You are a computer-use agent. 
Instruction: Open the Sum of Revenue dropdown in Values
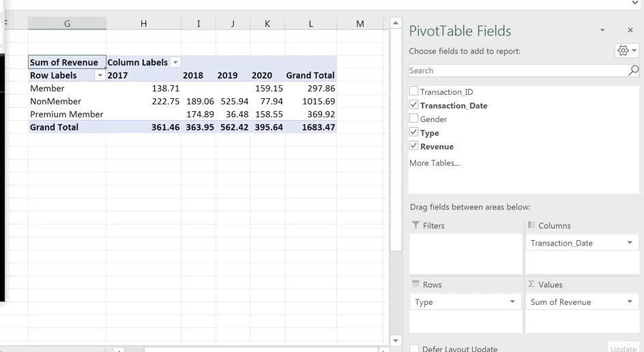tap(630, 302)
